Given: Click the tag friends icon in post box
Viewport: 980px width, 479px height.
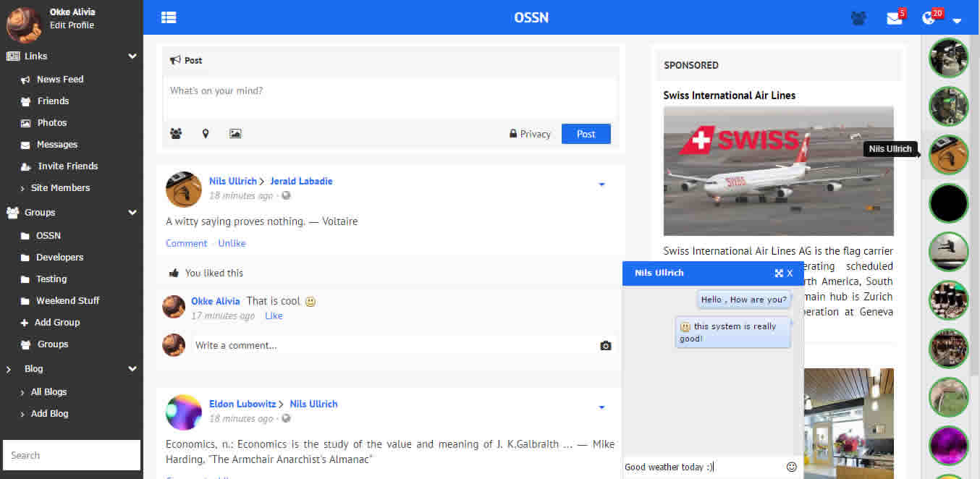Looking at the screenshot, I should tap(176, 134).
